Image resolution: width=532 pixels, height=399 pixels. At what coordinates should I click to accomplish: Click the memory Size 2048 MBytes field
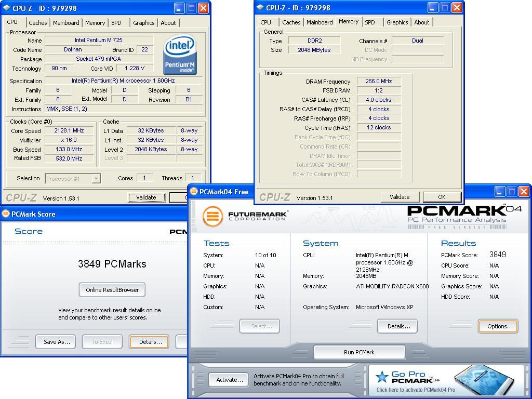coord(314,50)
